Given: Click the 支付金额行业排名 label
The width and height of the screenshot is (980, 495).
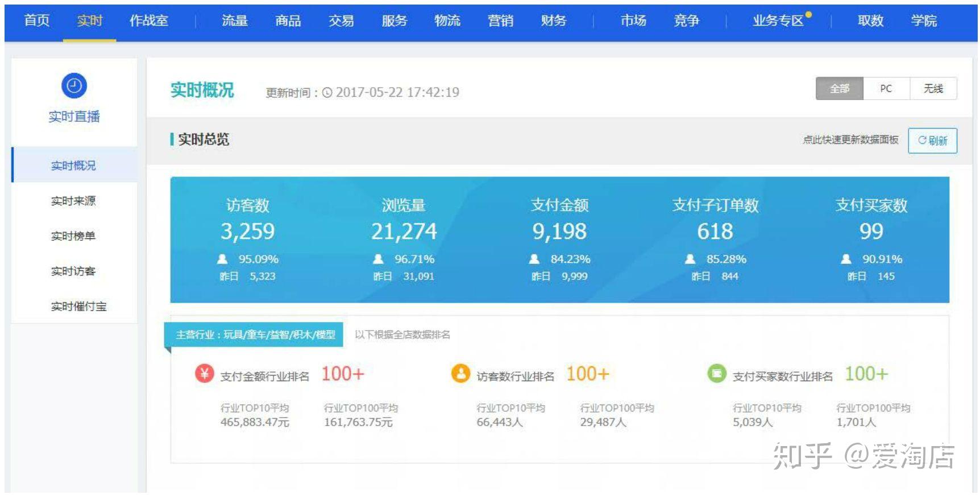Looking at the screenshot, I should coord(265,376).
